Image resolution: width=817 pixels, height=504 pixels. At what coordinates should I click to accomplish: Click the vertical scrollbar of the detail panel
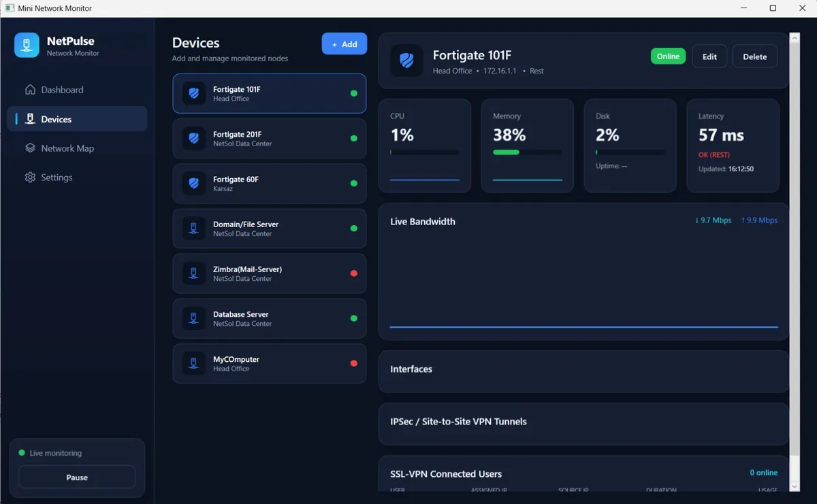point(795,250)
